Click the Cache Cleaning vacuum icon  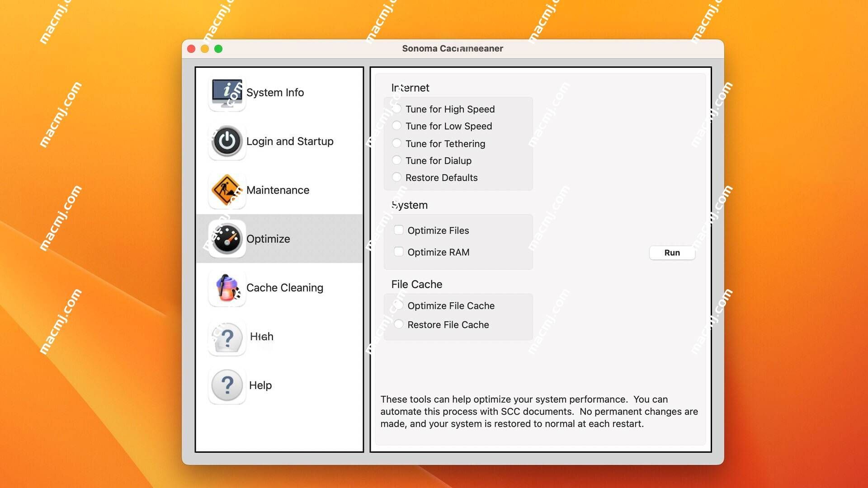227,288
